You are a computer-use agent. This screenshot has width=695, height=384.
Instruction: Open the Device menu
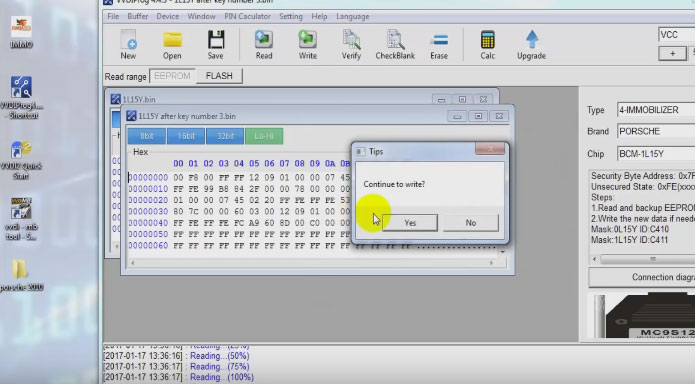coord(168,16)
